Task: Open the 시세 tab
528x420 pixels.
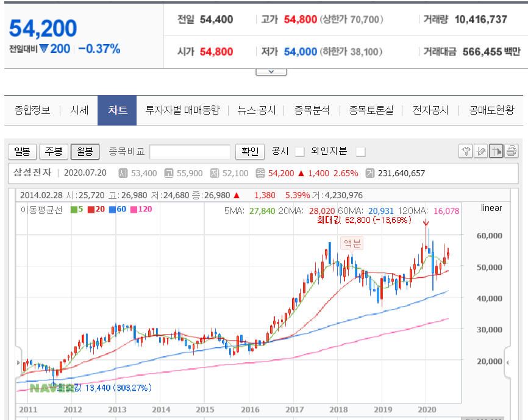Action: 79,110
